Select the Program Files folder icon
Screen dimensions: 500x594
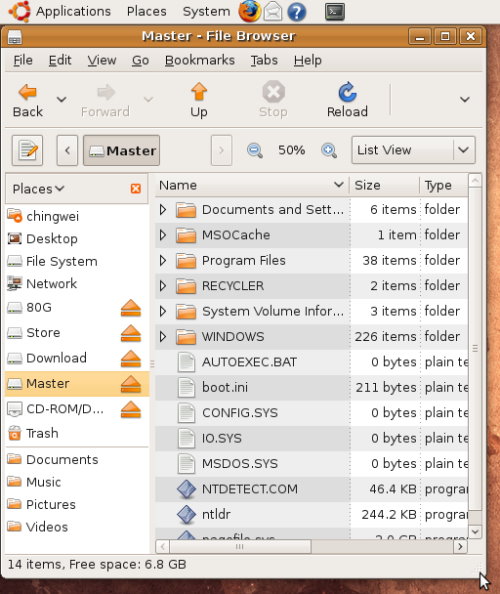[x=186, y=260]
